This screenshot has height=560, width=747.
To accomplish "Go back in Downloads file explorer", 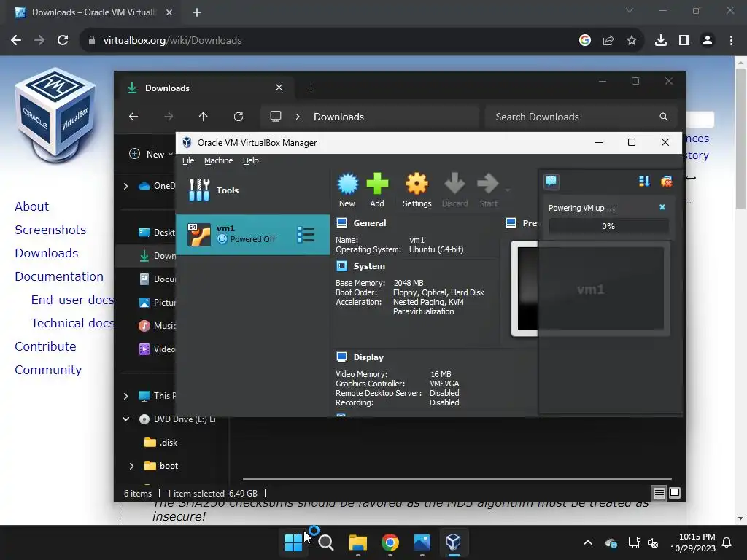I will tap(133, 117).
